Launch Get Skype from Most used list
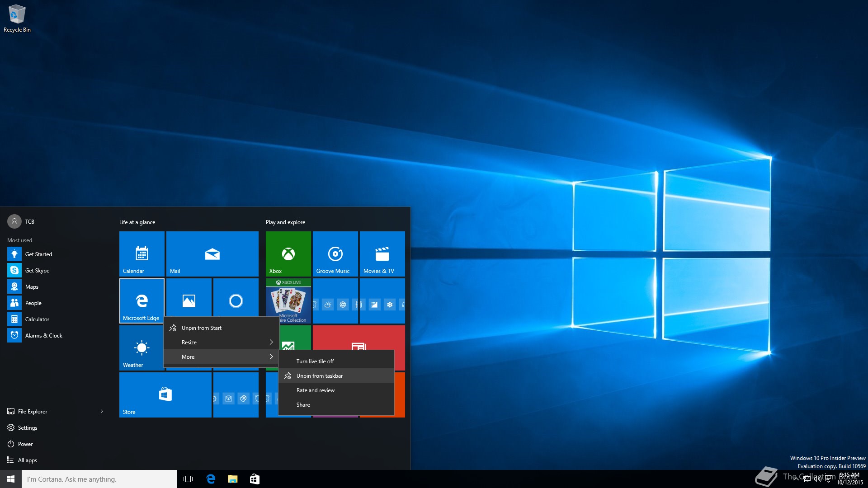 click(56, 271)
